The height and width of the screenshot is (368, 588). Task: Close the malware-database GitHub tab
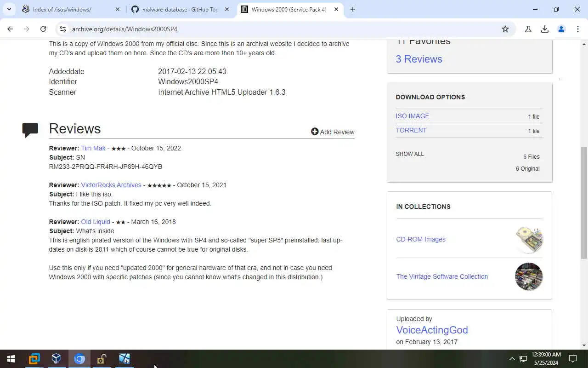[227, 9]
